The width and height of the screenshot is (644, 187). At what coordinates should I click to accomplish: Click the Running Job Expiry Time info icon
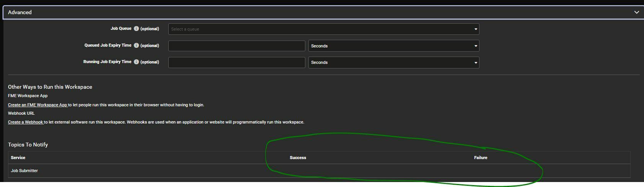point(136,62)
